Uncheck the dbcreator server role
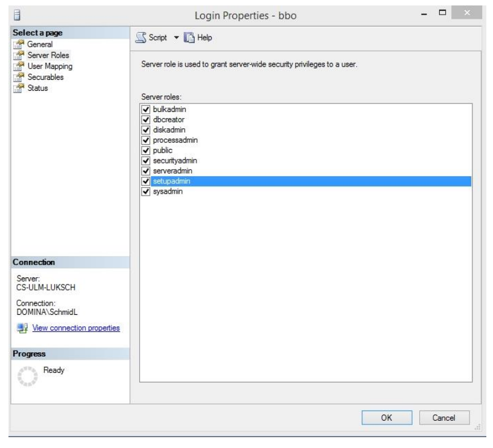The width and height of the screenshot is (493, 448). pos(145,120)
